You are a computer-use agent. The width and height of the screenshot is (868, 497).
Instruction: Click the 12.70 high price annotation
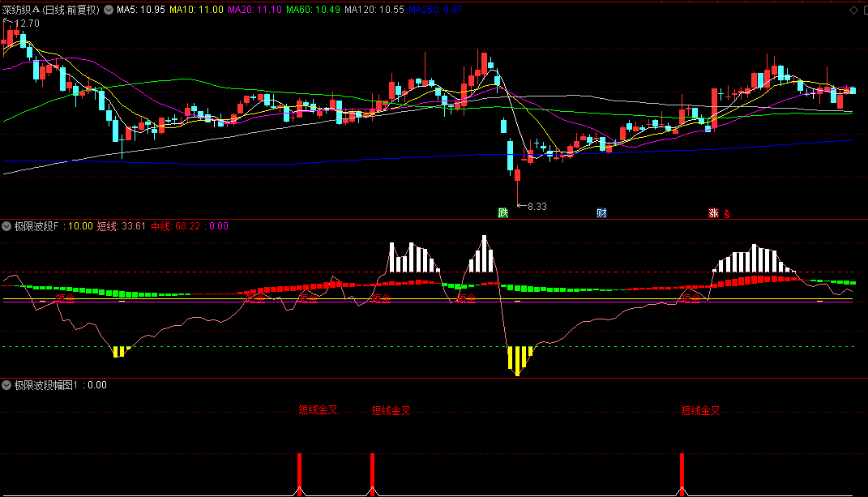tap(27, 24)
